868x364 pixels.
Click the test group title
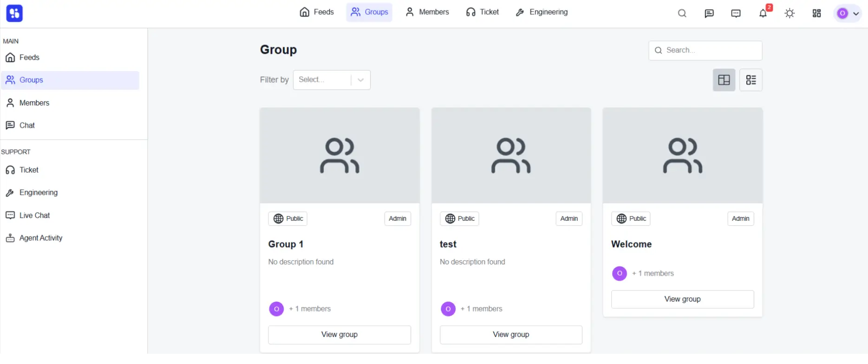[x=448, y=245]
